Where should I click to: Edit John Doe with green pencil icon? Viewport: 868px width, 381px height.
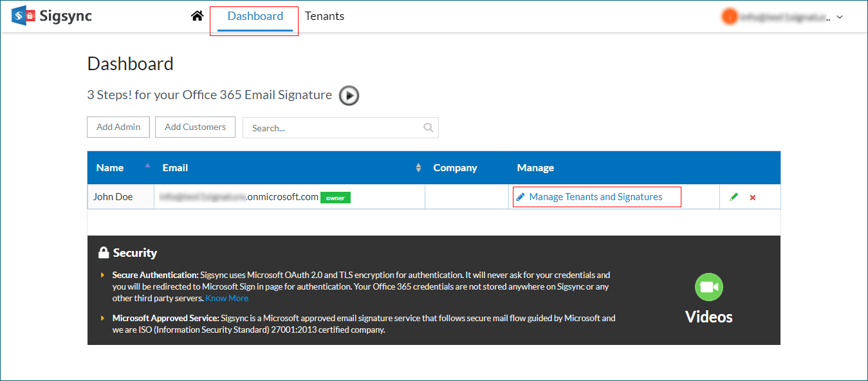point(734,197)
